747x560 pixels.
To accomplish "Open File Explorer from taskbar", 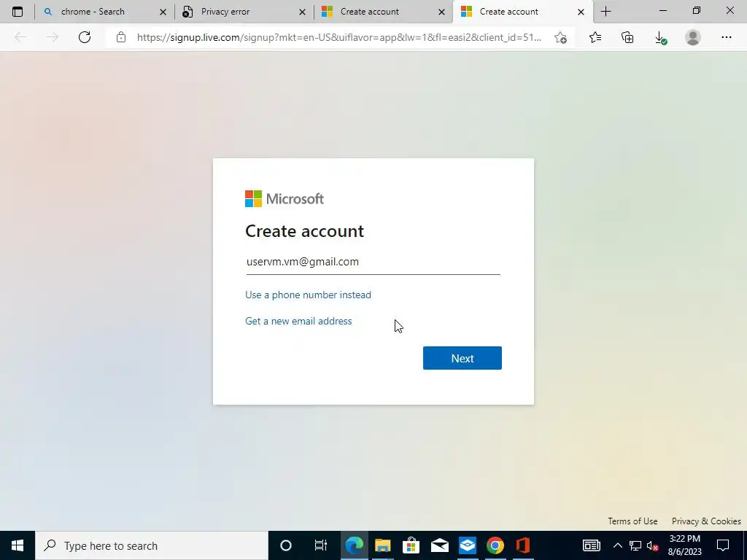I will [382, 545].
